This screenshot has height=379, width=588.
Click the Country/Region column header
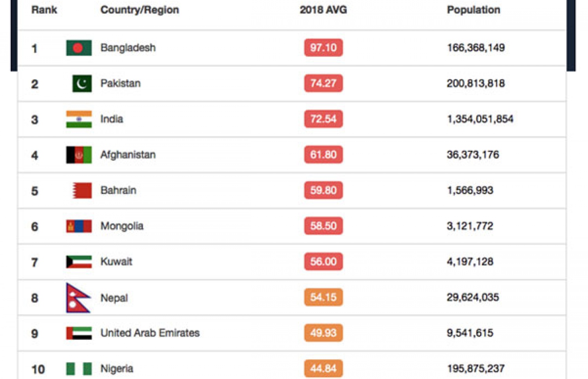coord(140,10)
